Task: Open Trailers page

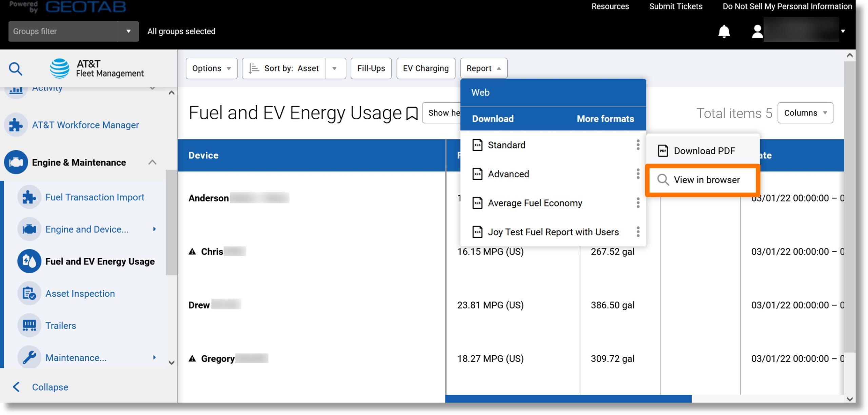Action: click(x=61, y=326)
